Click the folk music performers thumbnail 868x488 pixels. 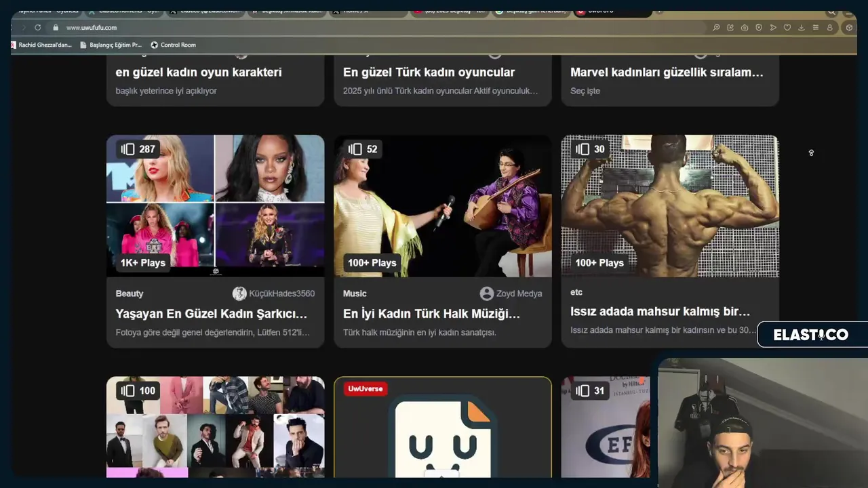(x=443, y=206)
